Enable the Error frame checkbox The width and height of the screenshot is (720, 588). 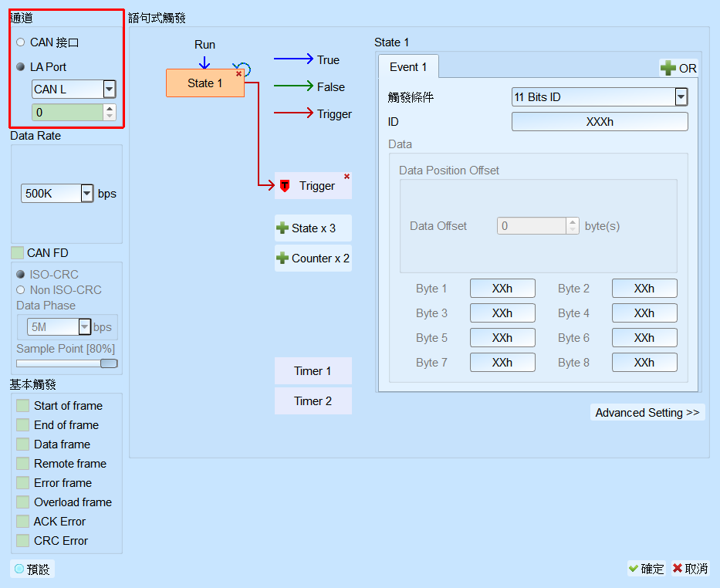[x=22, y=483]
